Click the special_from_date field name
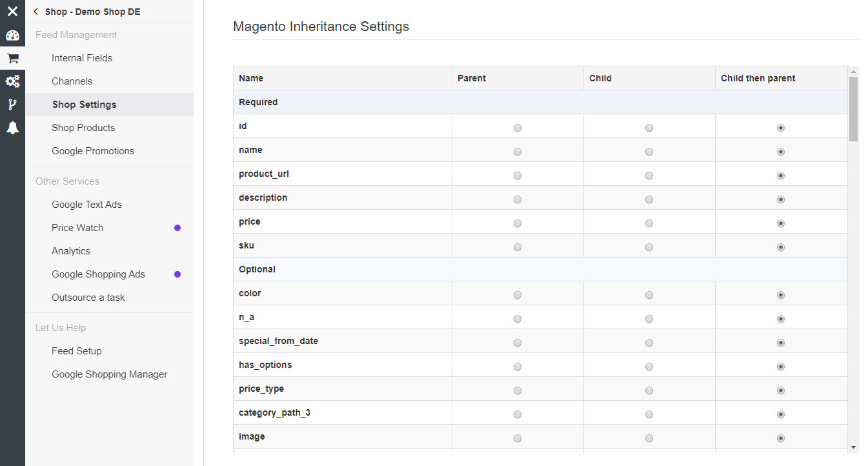This screenshot has height=466, width=868. click(x=278, y=341)
